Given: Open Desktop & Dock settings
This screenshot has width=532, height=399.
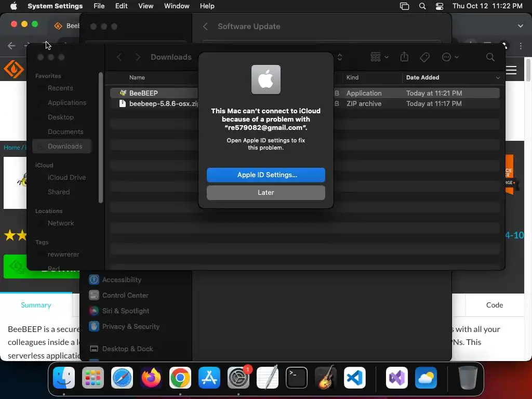Looking at the screenshot, I should (x=121, y=349).
